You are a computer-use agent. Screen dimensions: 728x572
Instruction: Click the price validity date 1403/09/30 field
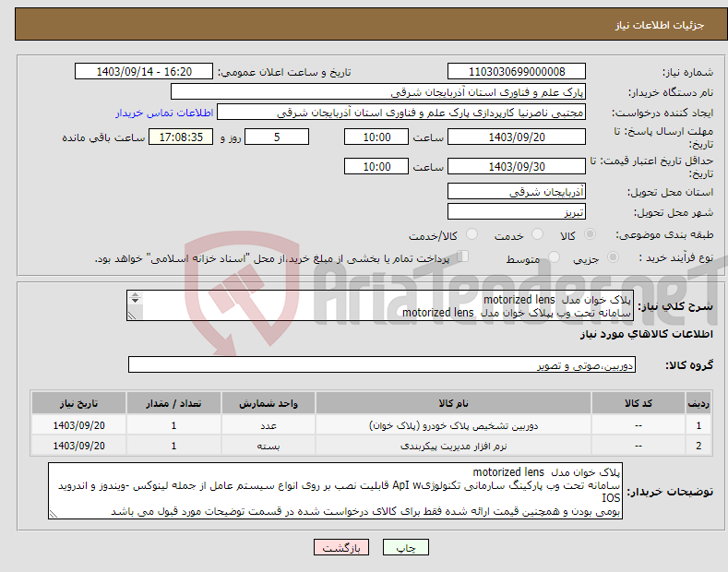(x=517, y=166)
